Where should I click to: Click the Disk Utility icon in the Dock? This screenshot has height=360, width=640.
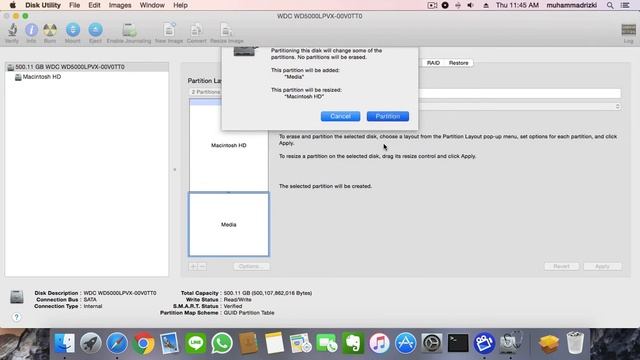pyautogui.click(x=511, y=343)
